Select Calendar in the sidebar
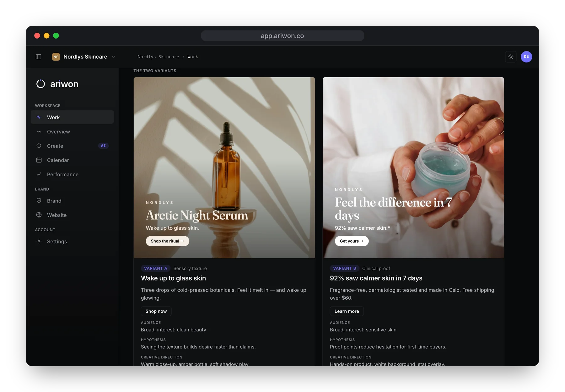The height and width of the screenshot is (392, 565). pos(72,160)
